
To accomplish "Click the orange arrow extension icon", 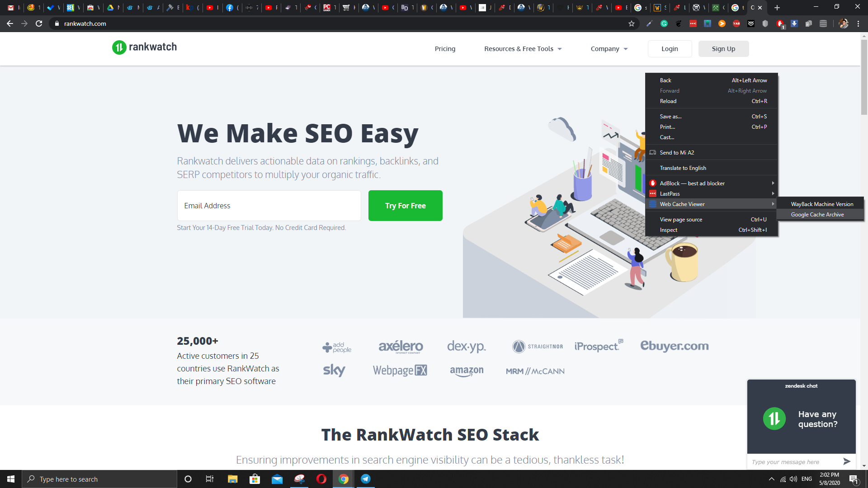I will tap(722, 23).
